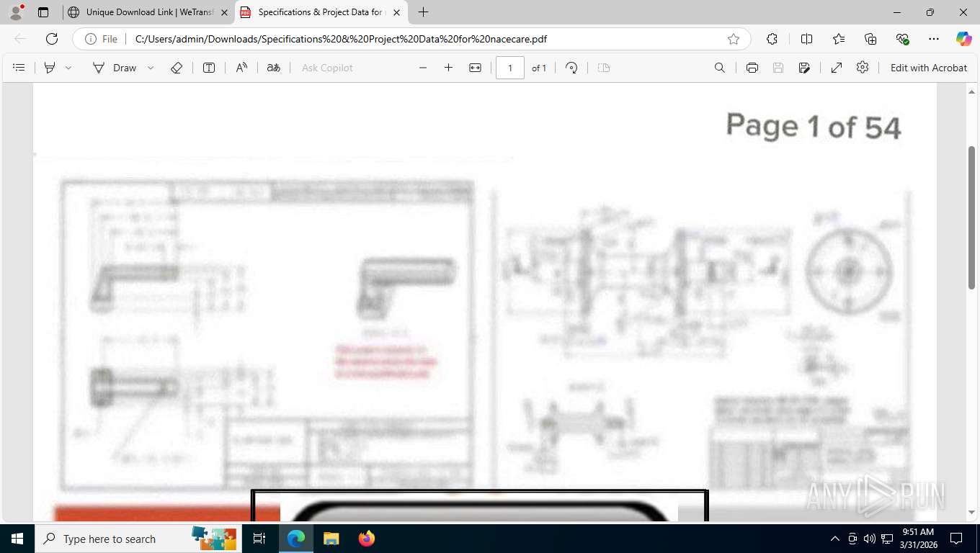Open File Explorer from taskbar

(x=331, y=539)
